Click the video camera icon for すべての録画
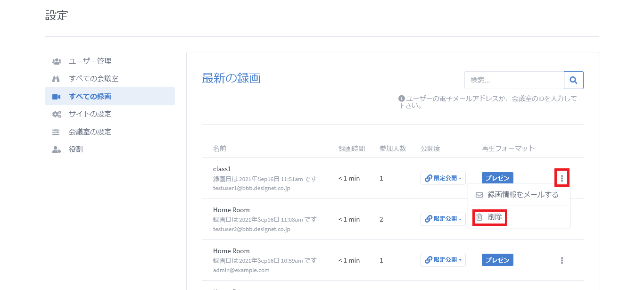 click(57, 97)
